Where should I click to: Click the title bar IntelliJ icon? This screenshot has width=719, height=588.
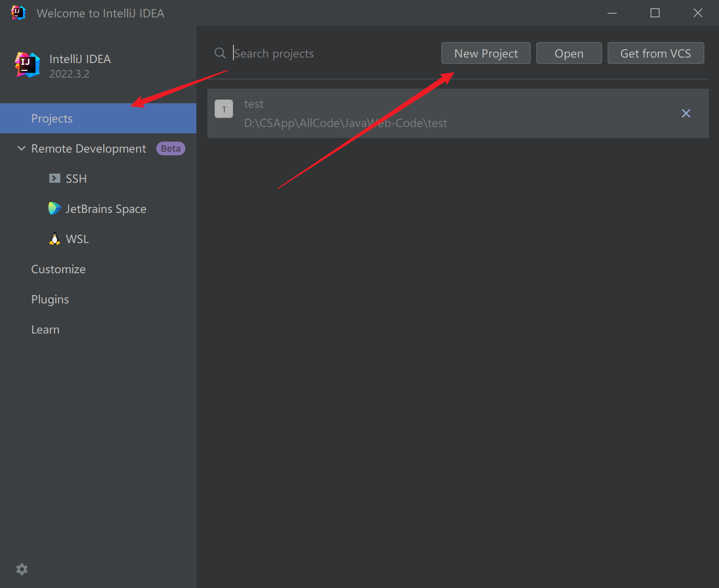click(18, 13)
